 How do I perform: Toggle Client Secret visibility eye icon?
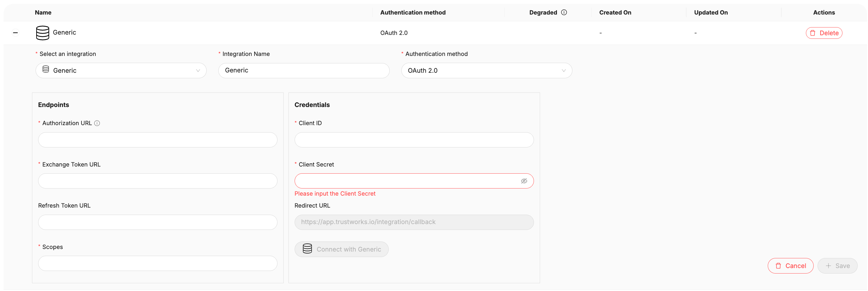point(524,181)
